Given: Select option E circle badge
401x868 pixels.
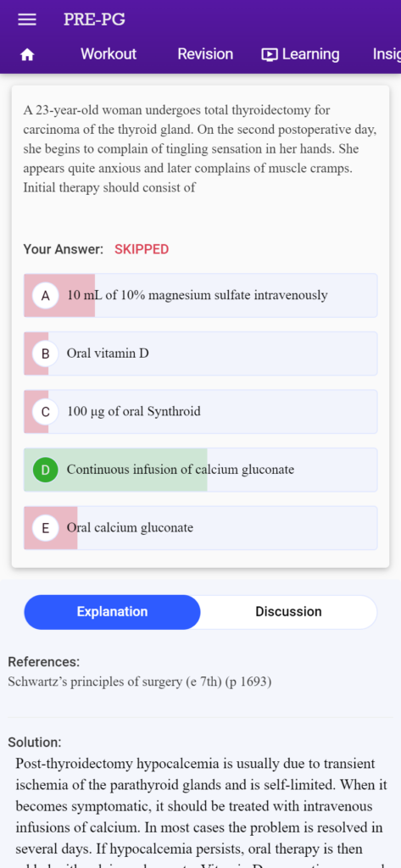Looking at the screenshot, I should [46, 527].
